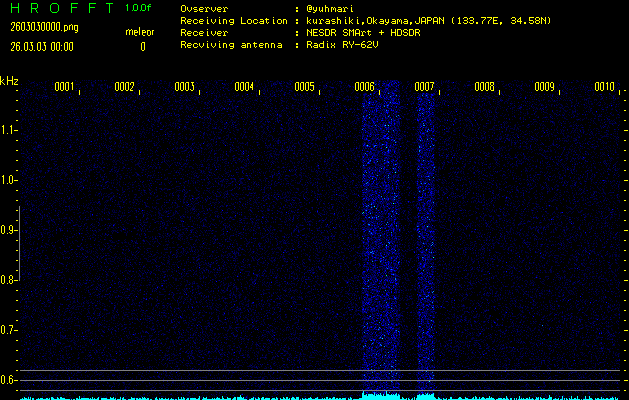Click the 0.7 kHz frequency tick
The width and height of the screenshot is (629, 400).
pos(9,330)
